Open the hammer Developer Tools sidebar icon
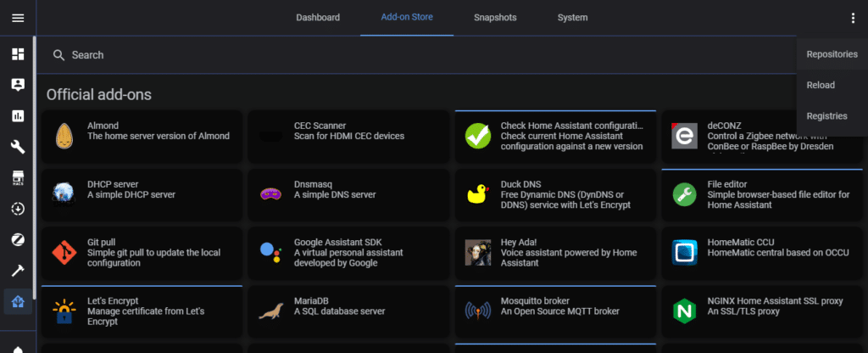Screen dimensions: 868x353 pyautogui.click(x=18, y=271)
